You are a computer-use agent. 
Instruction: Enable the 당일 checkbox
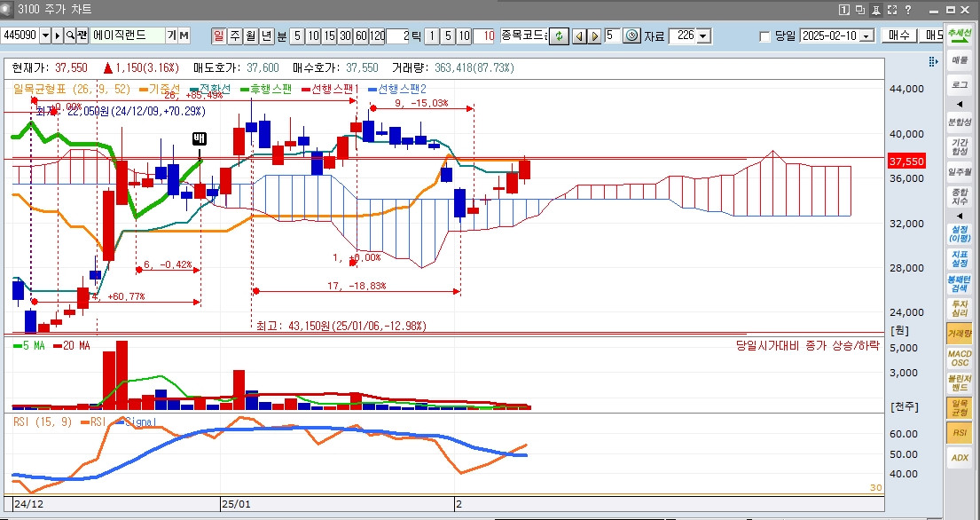click(765, 36)
